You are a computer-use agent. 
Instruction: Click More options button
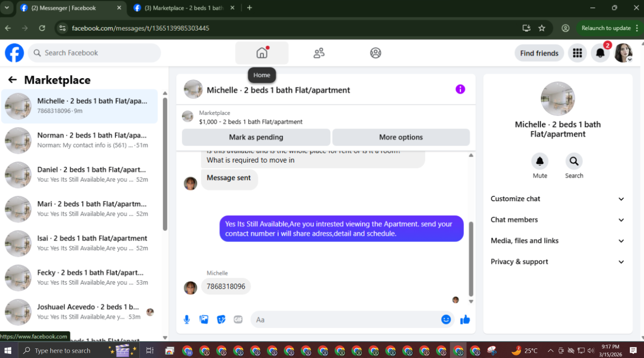click(x=401, y=137)
